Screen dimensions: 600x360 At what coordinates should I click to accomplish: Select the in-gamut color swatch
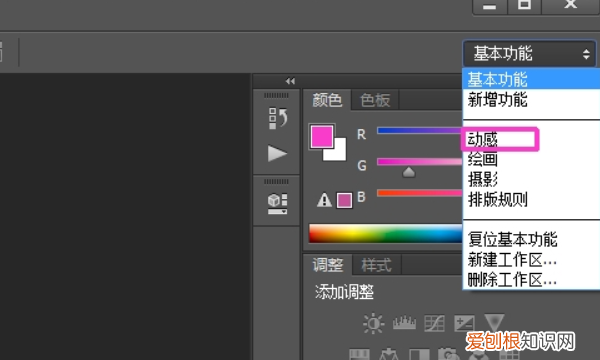pos(344,200)
